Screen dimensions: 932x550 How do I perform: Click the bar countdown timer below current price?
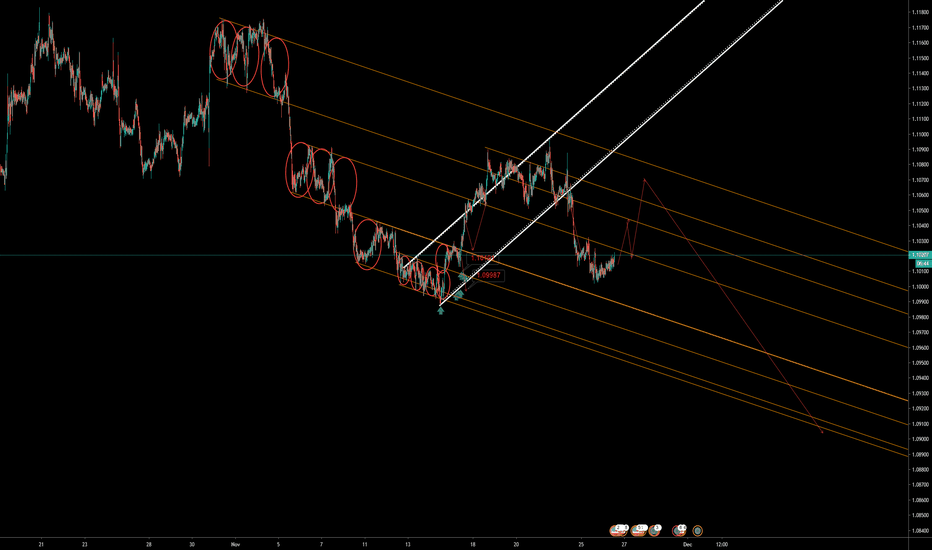(918, 264)
